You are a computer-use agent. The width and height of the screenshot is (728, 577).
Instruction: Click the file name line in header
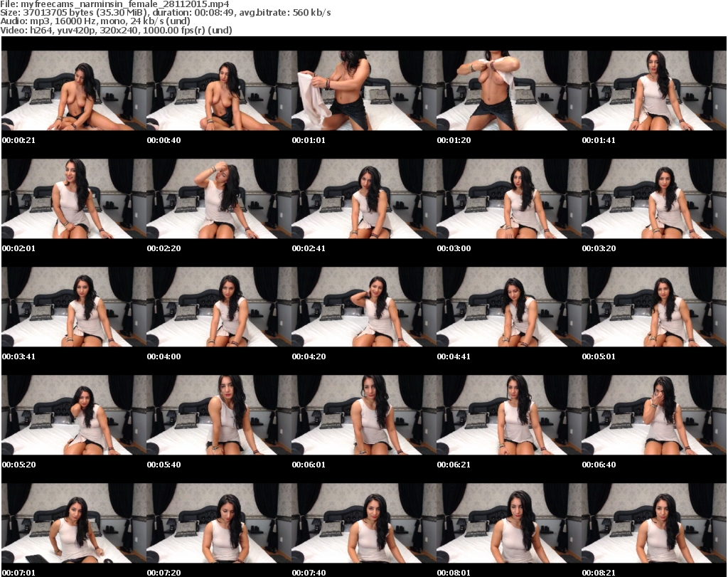tap(114, 4)
